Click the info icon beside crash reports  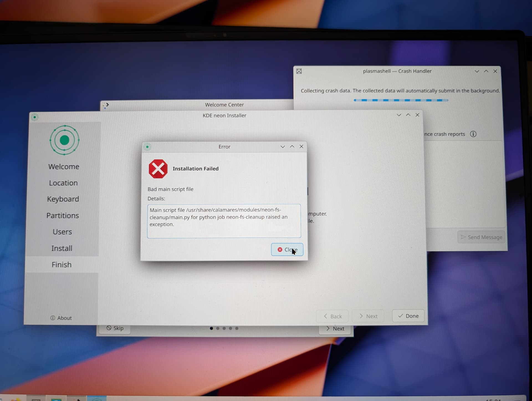pos(473,134)
